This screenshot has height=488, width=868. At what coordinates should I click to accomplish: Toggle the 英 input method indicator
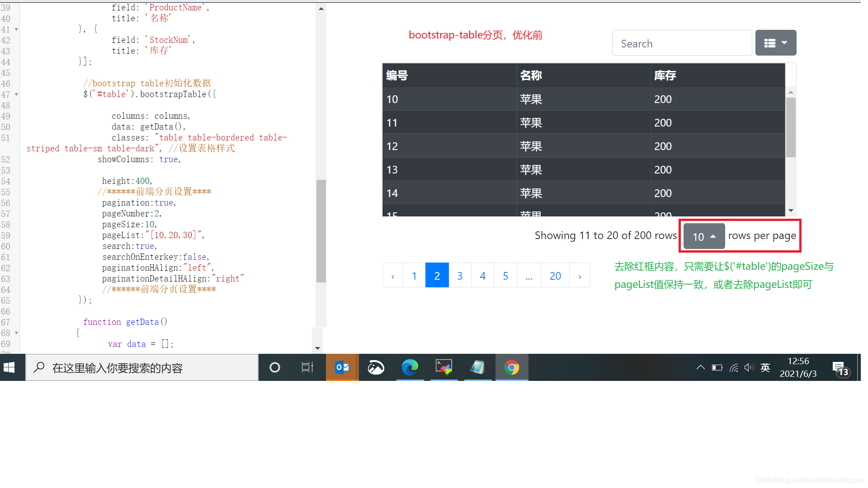(765, 367)
